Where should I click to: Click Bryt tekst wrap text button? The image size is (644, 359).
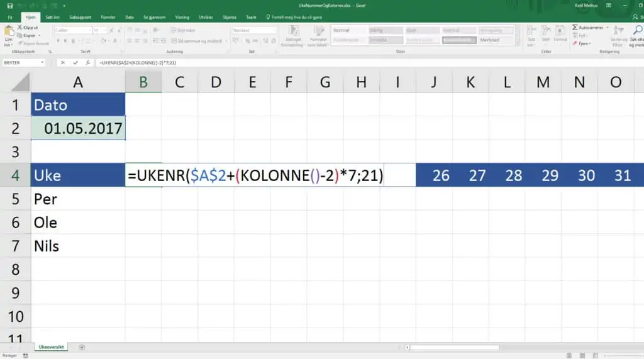tap(183, 30)
